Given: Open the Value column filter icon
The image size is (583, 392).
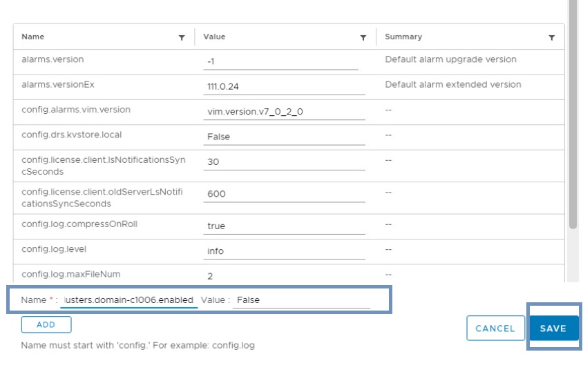Looking at the screenshot, I should click(x=363, y=38).
